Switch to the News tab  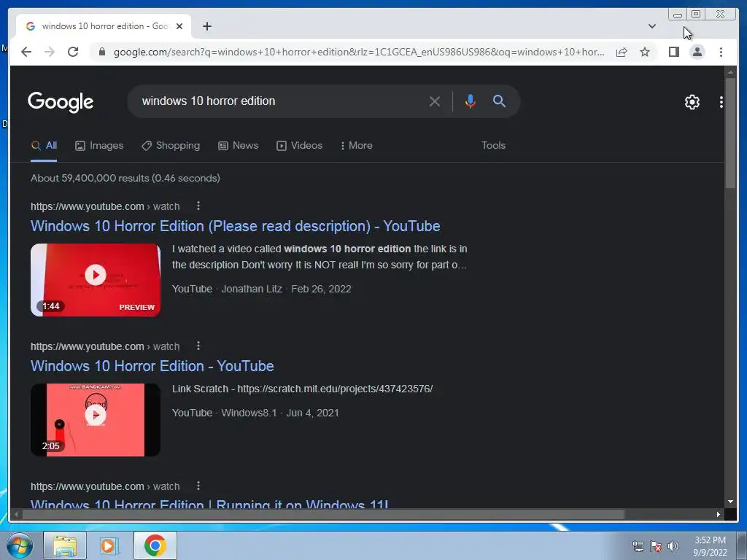238,146
